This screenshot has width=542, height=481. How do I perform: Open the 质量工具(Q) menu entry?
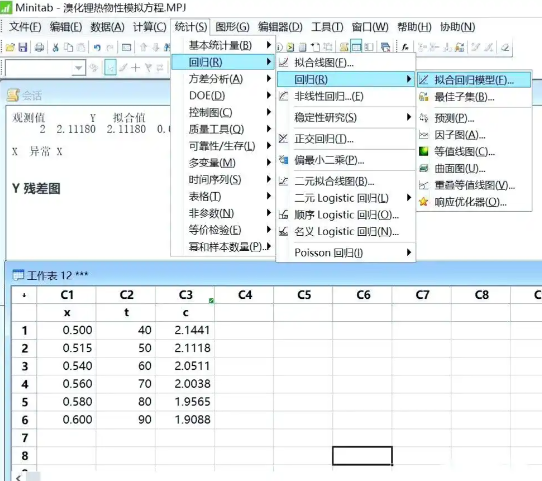[223, 129]
